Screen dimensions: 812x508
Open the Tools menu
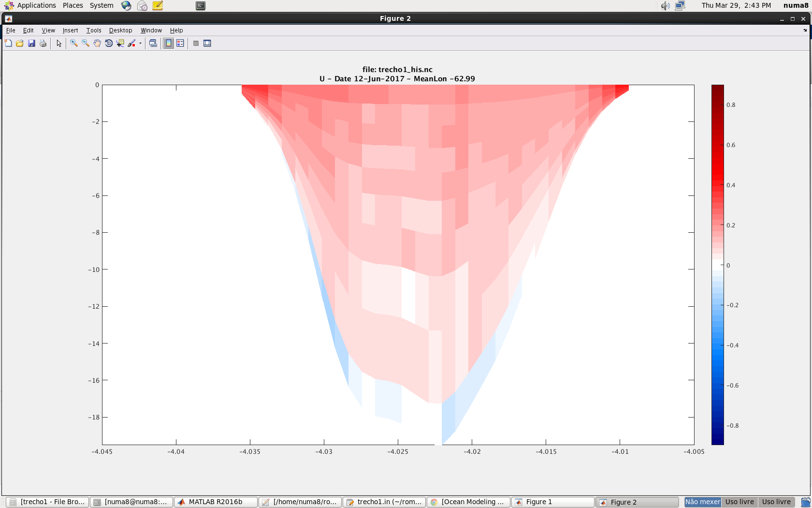94,30
